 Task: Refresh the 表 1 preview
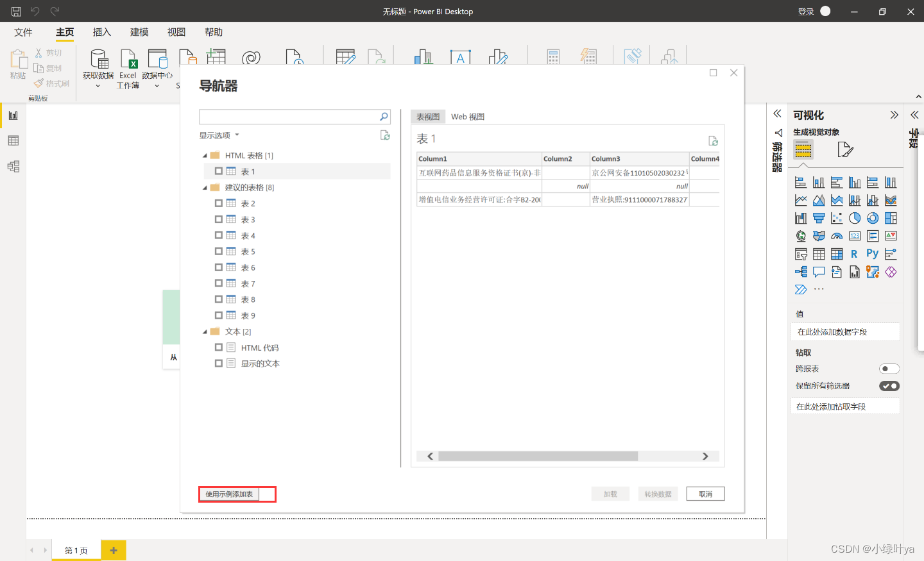click(713, 140)
